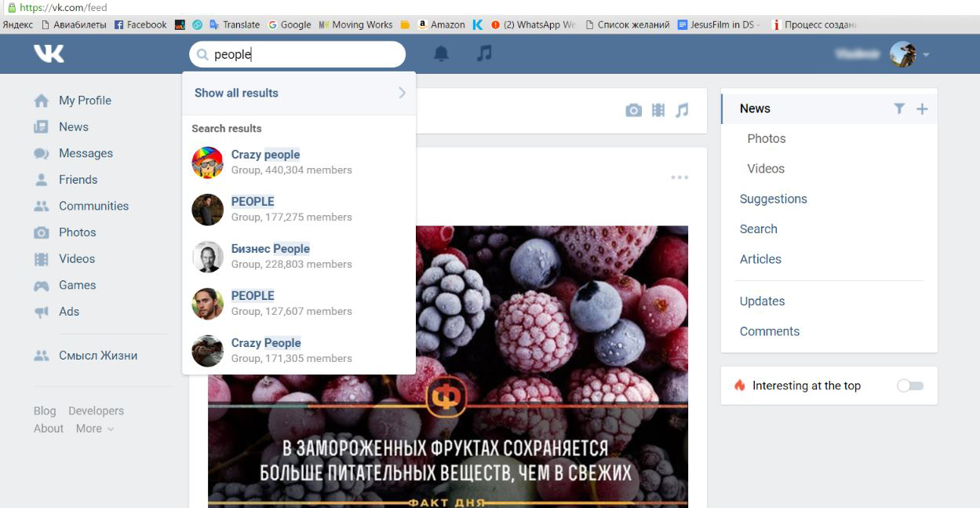The height and width of the screenshot is (508, 980).
Task: Click the Games controller icon
Action: point(42,286)
